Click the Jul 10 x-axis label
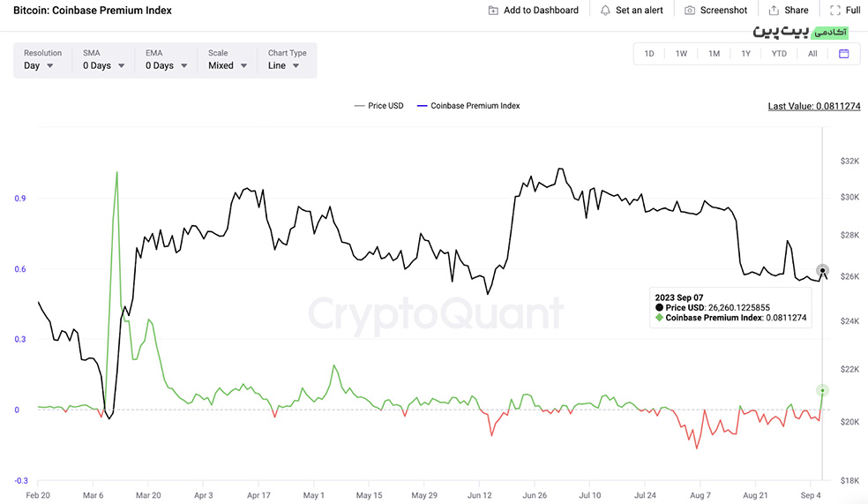This screenshot has width=868, height=504. point(590,495)
